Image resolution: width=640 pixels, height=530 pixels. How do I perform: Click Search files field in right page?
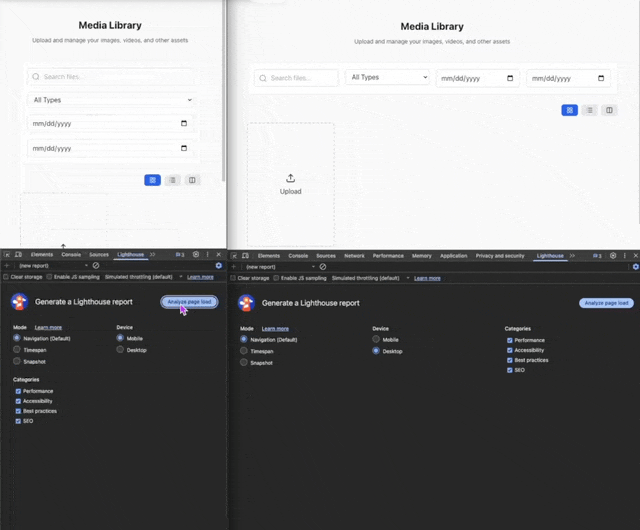pos(296,78)
